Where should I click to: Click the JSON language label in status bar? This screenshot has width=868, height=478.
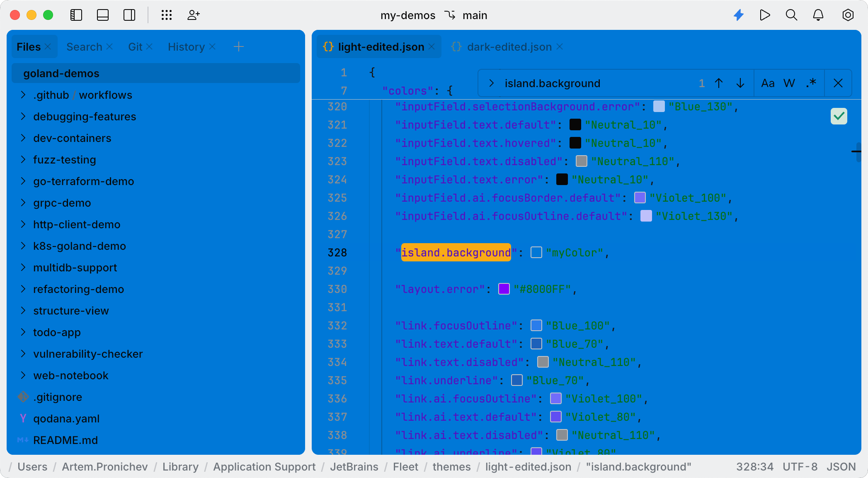[841, 467]
